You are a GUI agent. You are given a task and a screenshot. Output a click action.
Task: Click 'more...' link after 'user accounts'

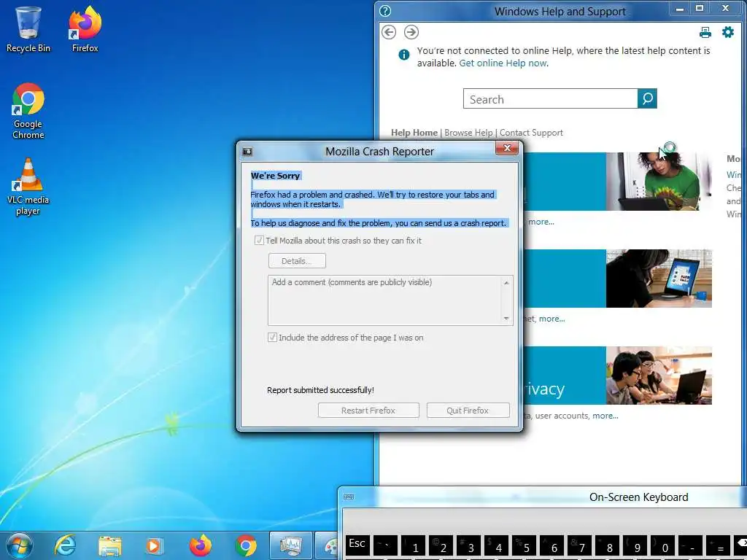coord(605,416)
